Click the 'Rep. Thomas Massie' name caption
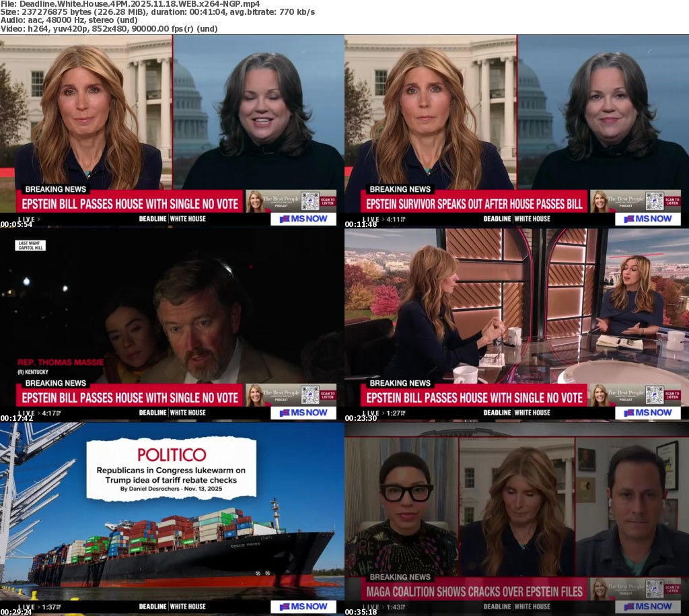 tap(59, 360)
